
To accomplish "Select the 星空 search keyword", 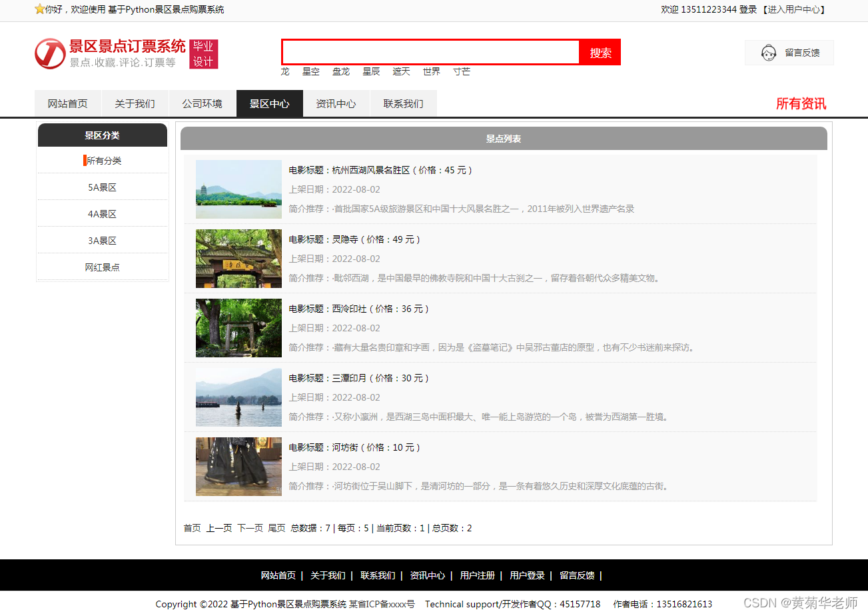I will pos(311,71).
